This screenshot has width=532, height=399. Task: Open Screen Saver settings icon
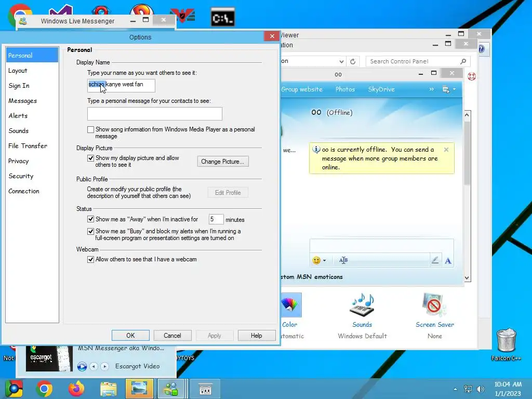[x=435, y=311]
